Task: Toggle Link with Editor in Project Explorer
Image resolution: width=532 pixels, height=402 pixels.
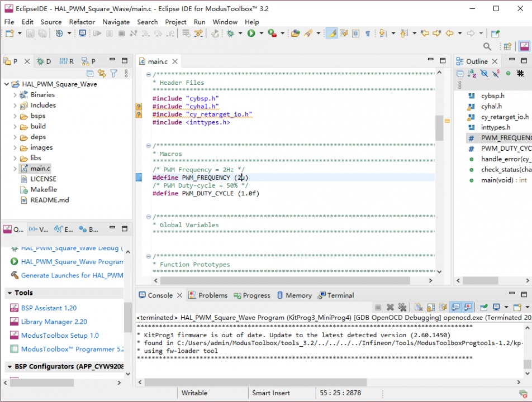Action: (102, 73)
